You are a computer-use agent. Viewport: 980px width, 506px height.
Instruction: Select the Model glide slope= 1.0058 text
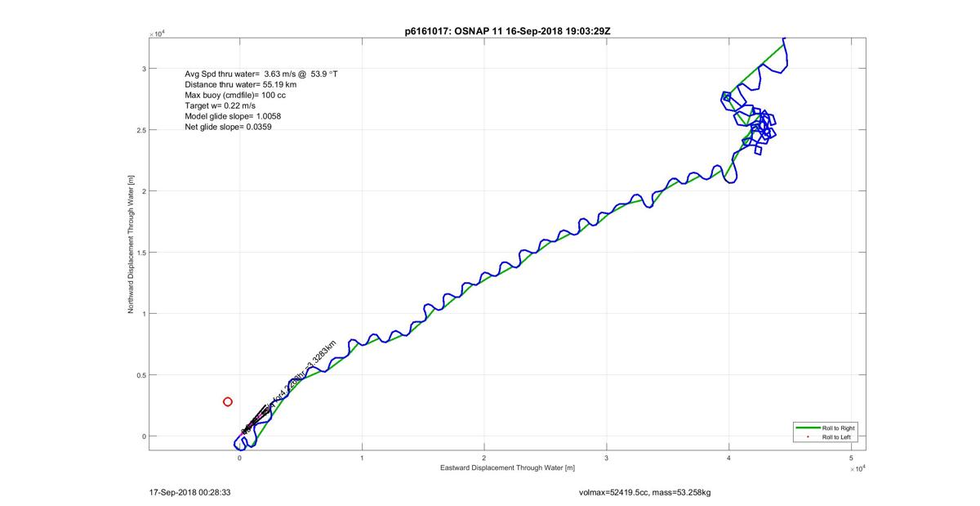coord(233,116)
